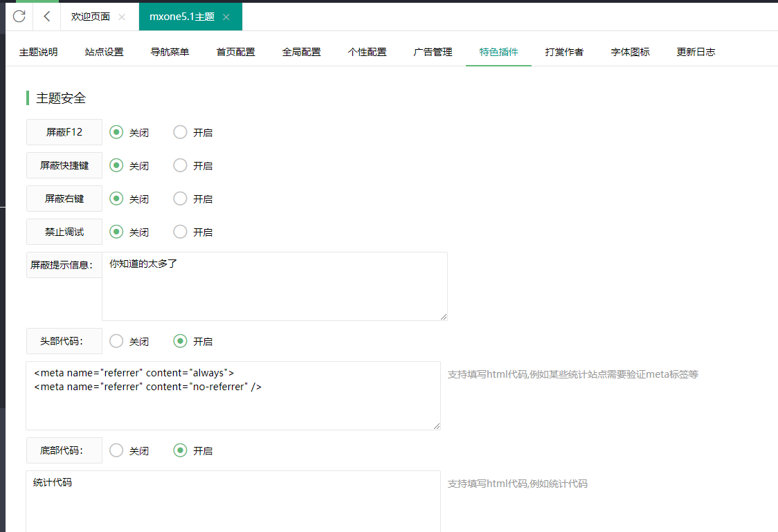Enable 头部代码 with 开启 radio
Screen dimensions: 778x532
click(180, 341)
